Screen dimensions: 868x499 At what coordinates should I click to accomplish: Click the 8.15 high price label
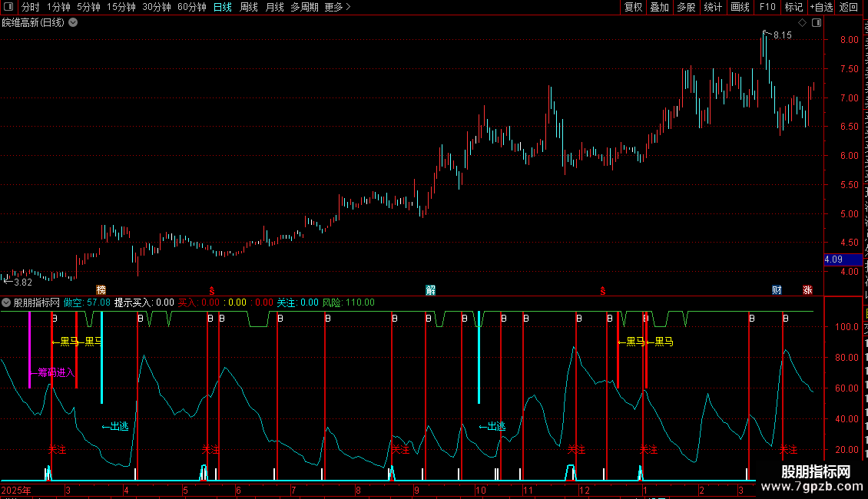point(782,35)
